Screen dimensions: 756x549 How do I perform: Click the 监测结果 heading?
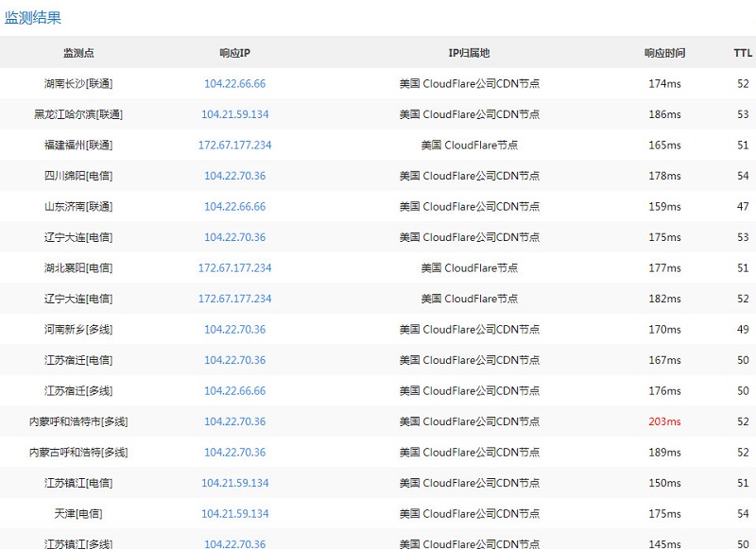[x=33, y=18]
